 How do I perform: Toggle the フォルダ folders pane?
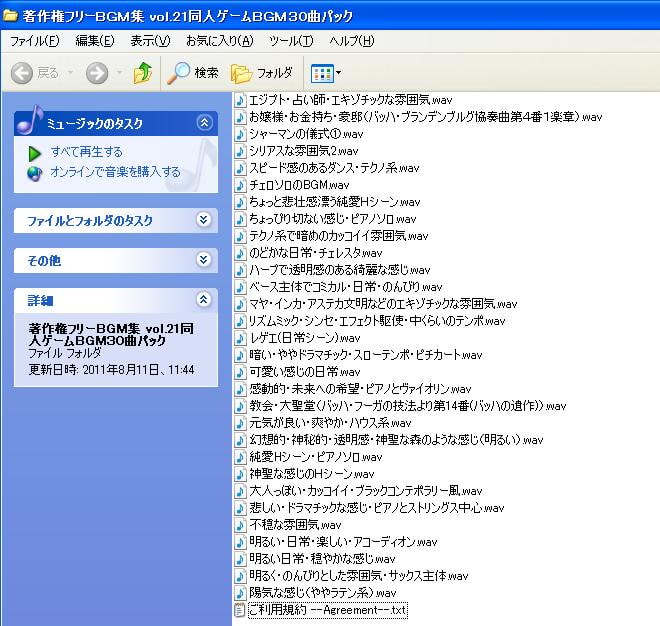click(262, 73)
